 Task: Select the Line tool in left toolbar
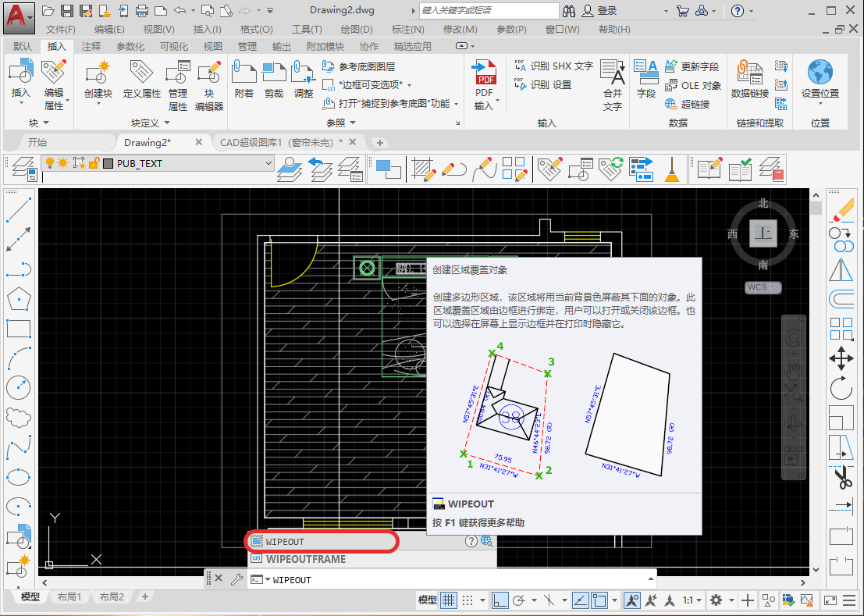[x=19, y=209]
